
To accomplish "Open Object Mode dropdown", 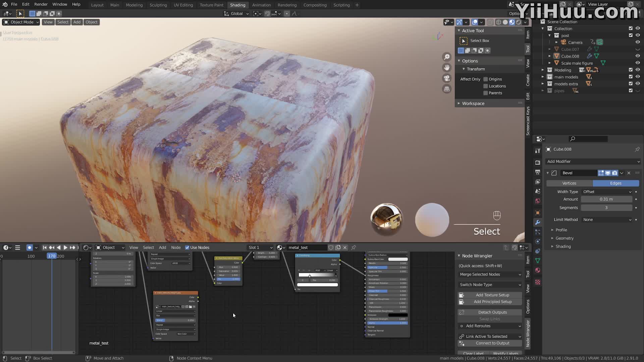I will [21, 22].
